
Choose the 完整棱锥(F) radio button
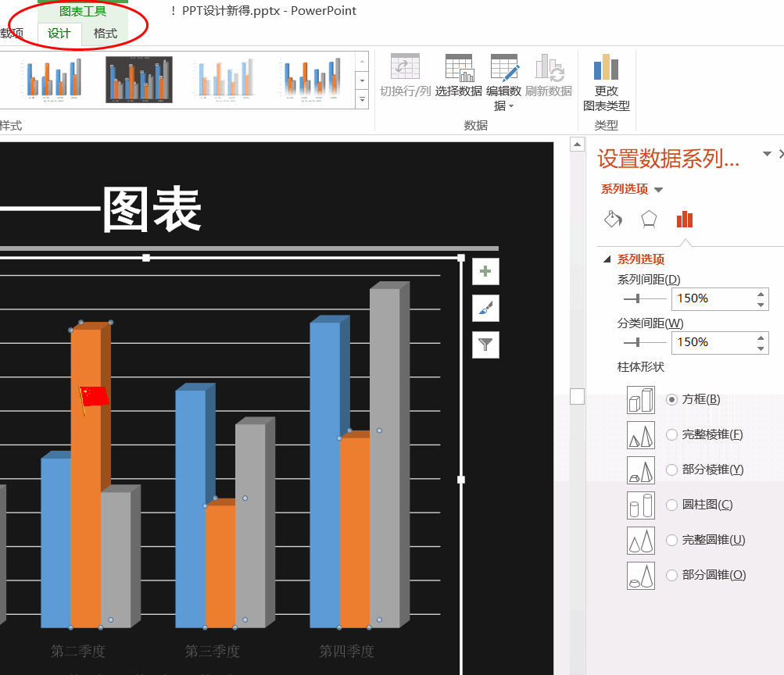tap(671, 434)
